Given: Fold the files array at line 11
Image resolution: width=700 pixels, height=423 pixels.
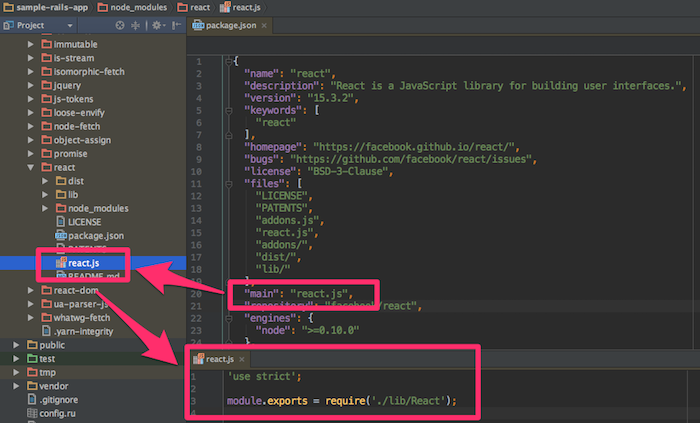Looking at the screenshot, I should [x=229, y=184].
